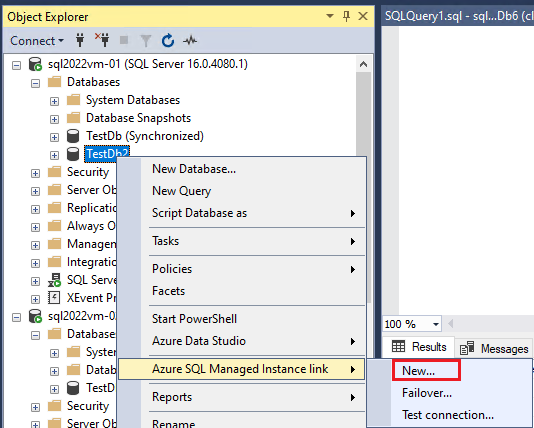Click the TestDb (Synchronized) database cylinder icon
Image resolution: width=534 pixels, height=428 pixels.
(x=73, y=136)
